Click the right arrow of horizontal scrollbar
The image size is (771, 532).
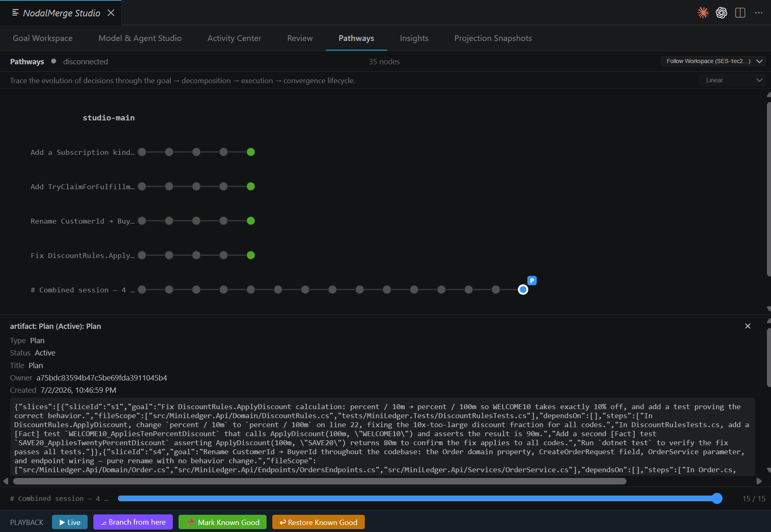click(759, 481)
